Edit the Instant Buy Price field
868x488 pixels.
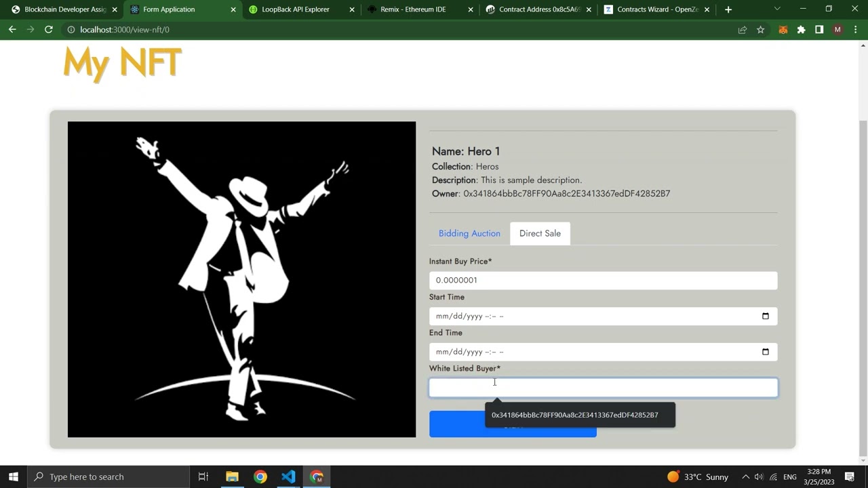tap(603, 280)
